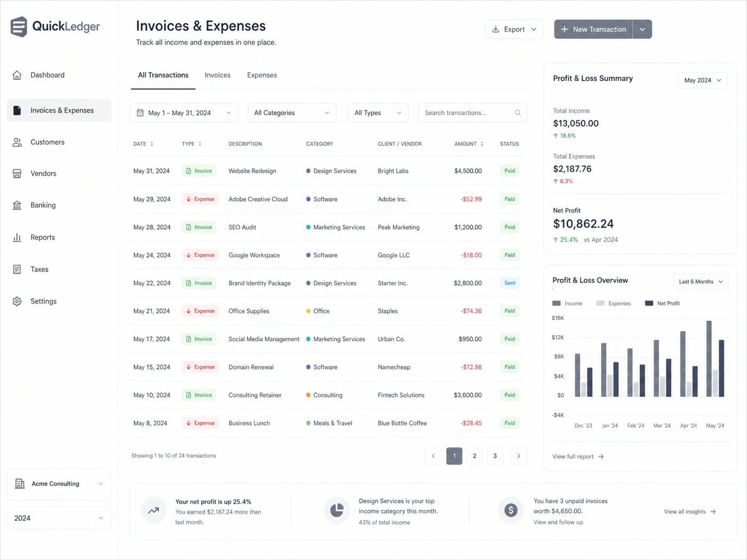This screenshot has width=747, height=560.
Task: Click the search magnifier icon
Action: tap(518, 113)
